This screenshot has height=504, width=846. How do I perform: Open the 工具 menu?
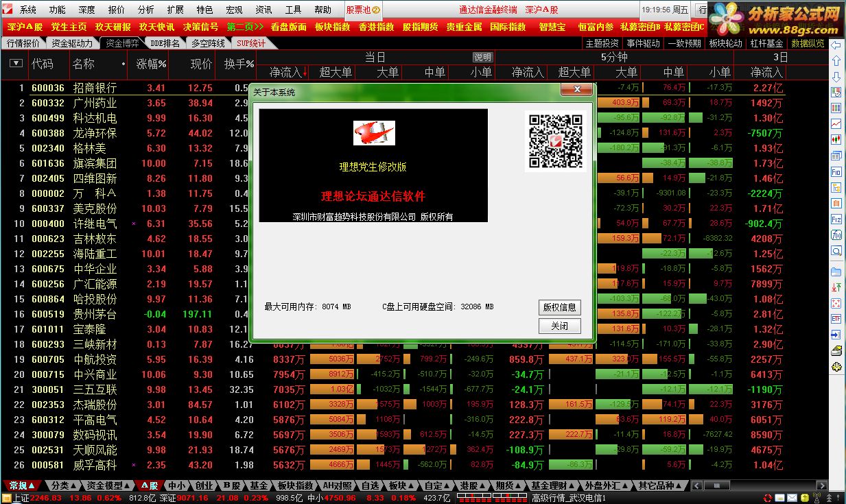(293, 10)
